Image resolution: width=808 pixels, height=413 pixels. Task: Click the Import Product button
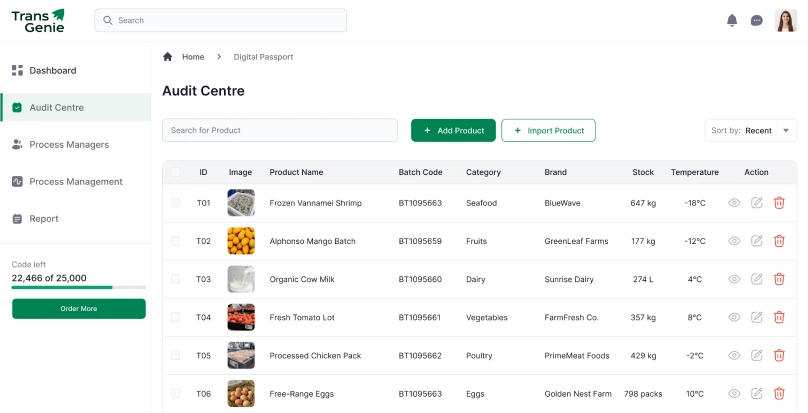pos(548,130)
